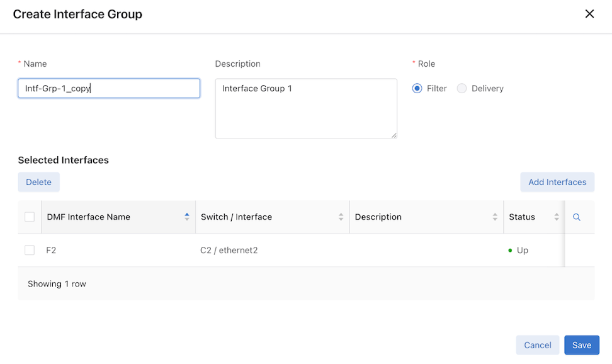Image resolution: width=612 pixels, height=364 pixels.
Task: Grab the Description textarea resize handle
Action: [x=394, y=135]
